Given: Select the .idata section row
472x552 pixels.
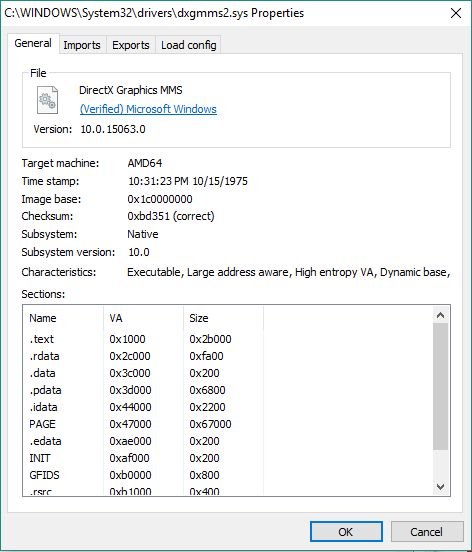Looking at the screenshot, I should (144, 407).
